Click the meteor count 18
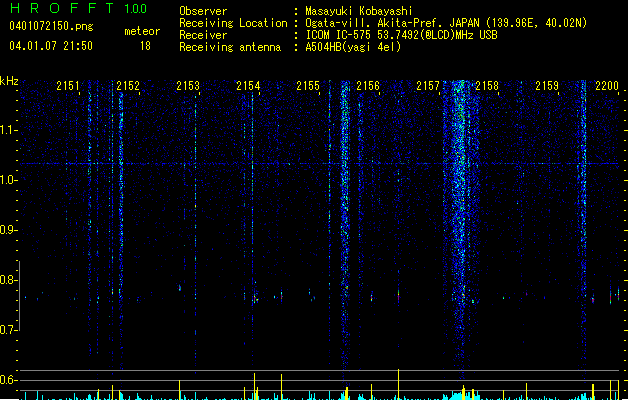Screen dimensions: 629x400 coord(145,46)
